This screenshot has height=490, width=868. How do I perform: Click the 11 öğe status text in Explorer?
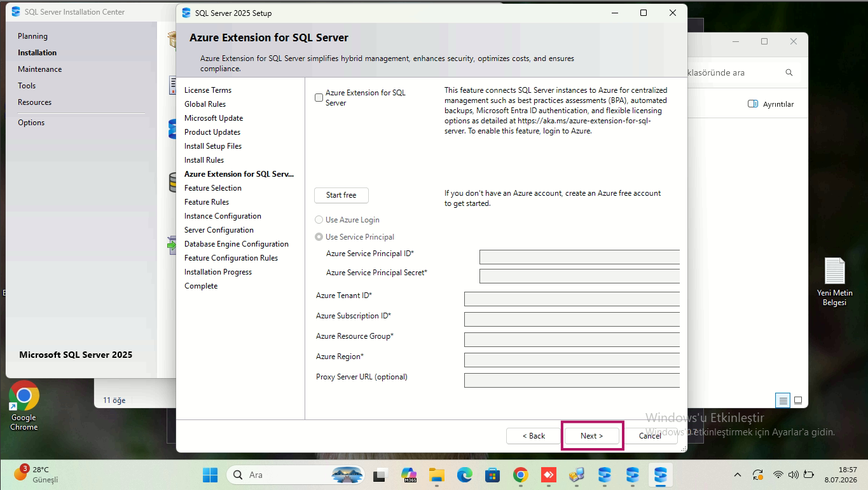pos(114,400)
